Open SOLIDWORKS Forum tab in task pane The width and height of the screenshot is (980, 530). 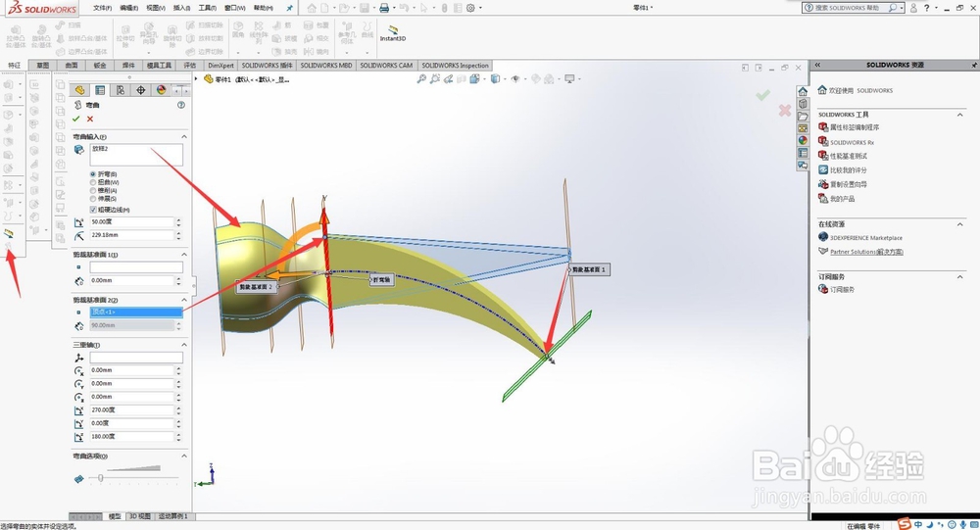click(x=803, y=166)
